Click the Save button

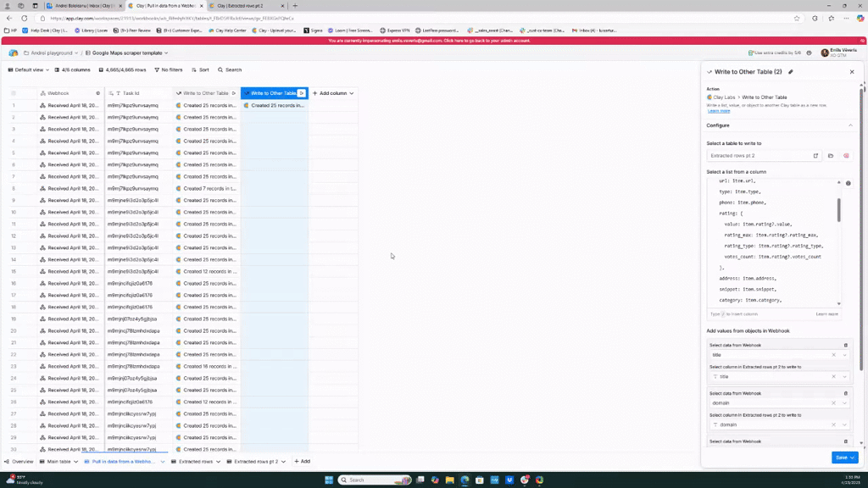(x=844, y=457)
